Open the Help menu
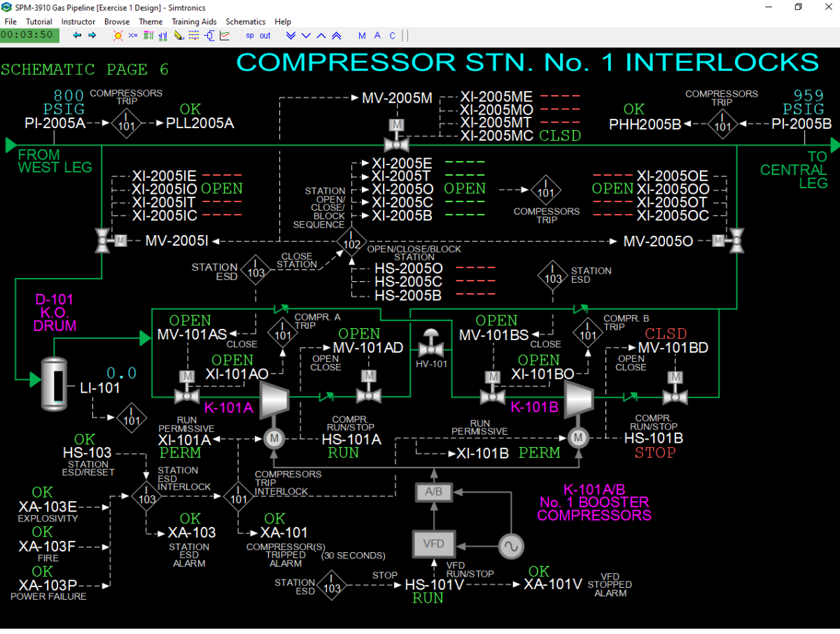Screen dimensions: 840x634 [283, 22]
